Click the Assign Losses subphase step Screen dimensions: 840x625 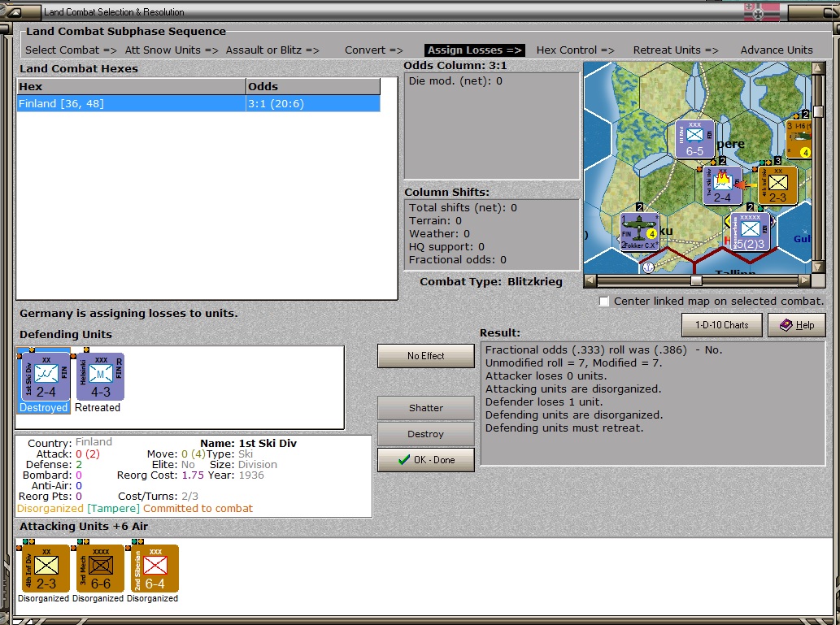(474, 50)
